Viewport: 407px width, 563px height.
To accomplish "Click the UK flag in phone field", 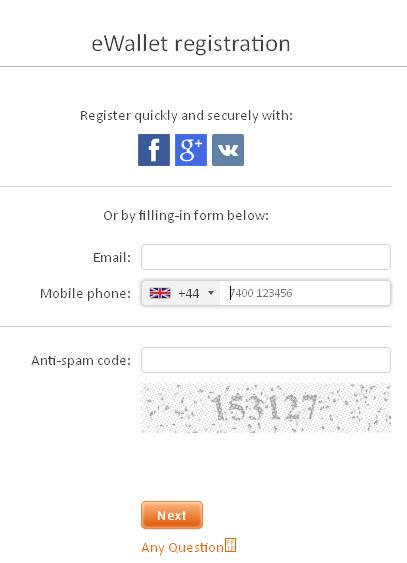I will tap(160, 293).
